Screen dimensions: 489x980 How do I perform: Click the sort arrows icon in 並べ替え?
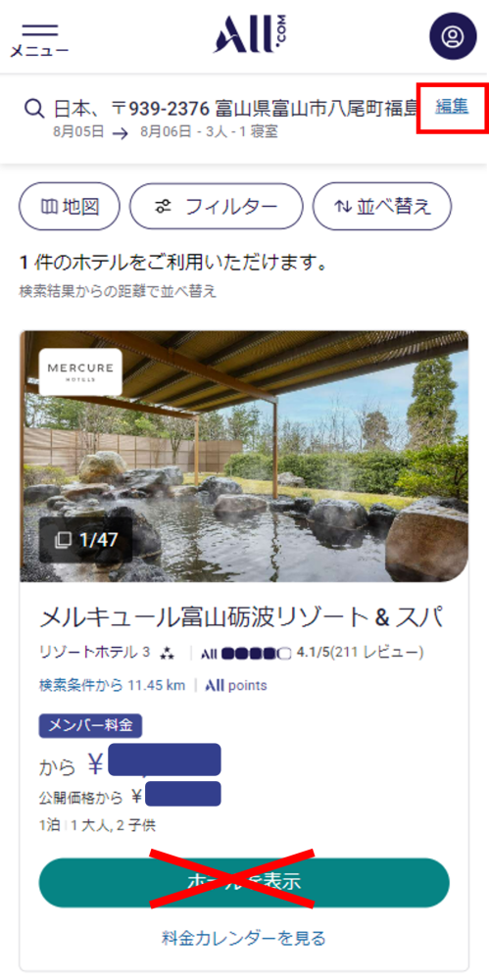point(343,207)
